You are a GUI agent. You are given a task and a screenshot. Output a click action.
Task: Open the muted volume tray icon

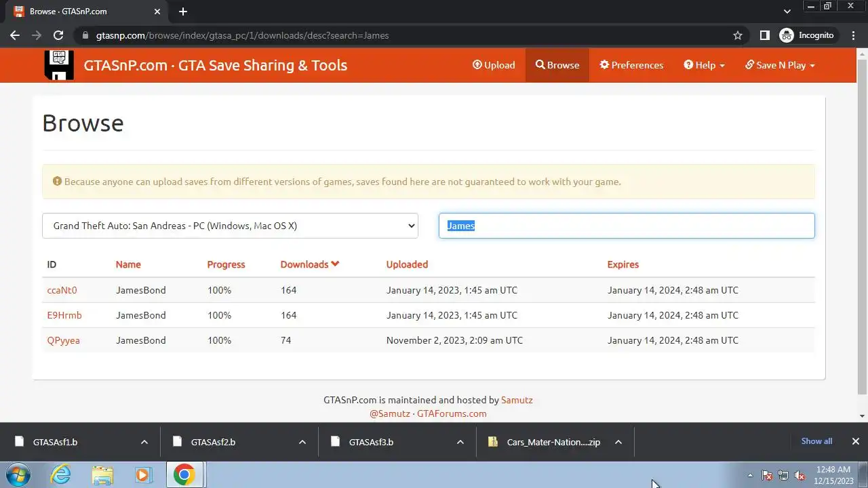pyautogui.click(x=800, y=475)
